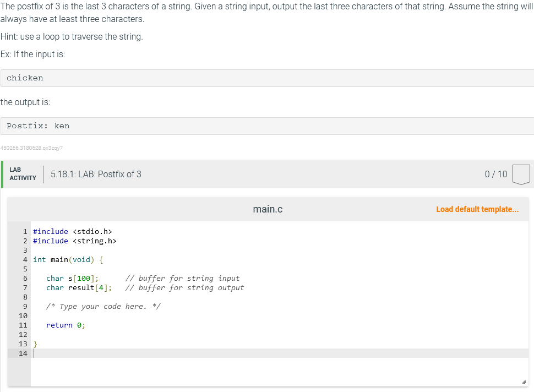This screenshot has height=392, width=534.
Task: Click line number 14 at the bottom
Action: 23,353
